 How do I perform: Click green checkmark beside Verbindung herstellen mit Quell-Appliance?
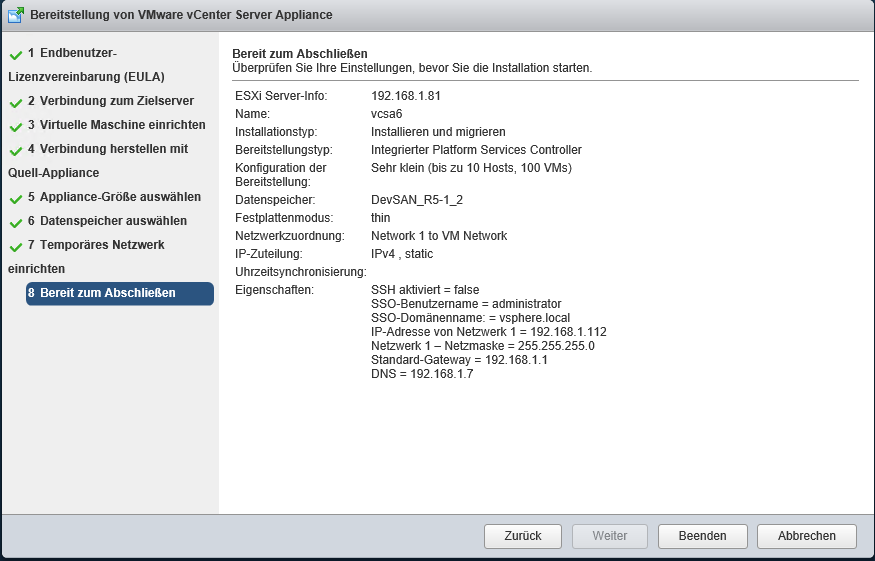pyautogui.click(x=16, y=151)
